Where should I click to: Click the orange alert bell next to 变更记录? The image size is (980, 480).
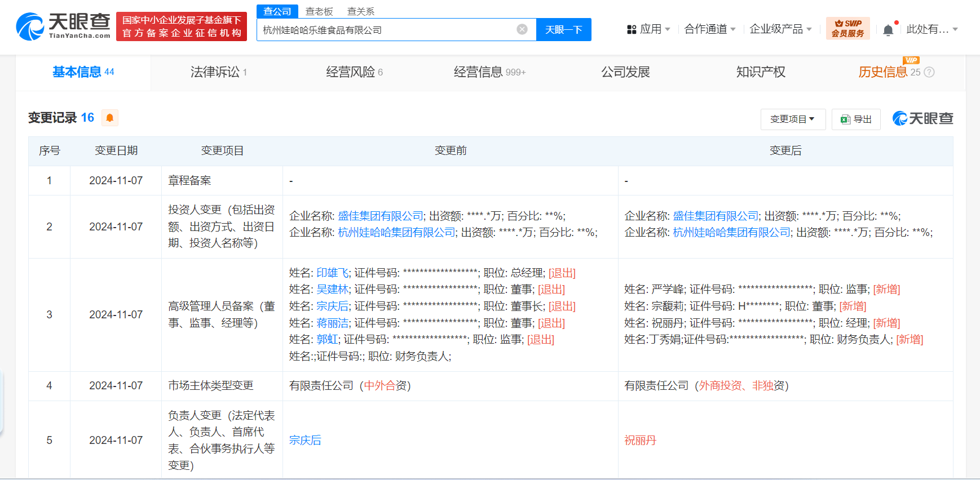pyautogui.click(x=110, y=118)
